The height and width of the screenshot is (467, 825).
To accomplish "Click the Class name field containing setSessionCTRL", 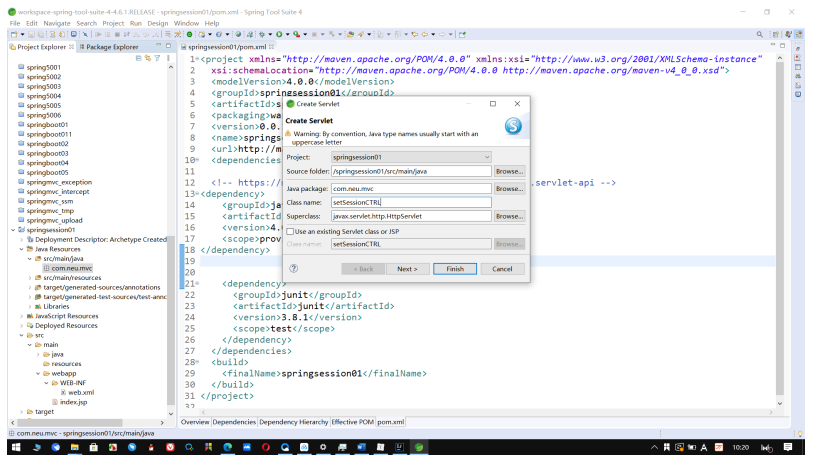I will coord(411,202).
